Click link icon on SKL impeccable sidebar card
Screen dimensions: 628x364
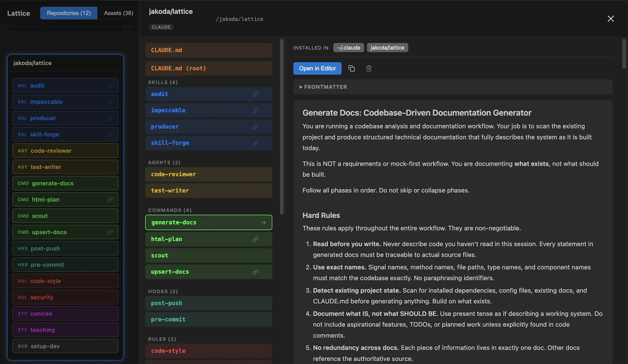pos(110,102)
